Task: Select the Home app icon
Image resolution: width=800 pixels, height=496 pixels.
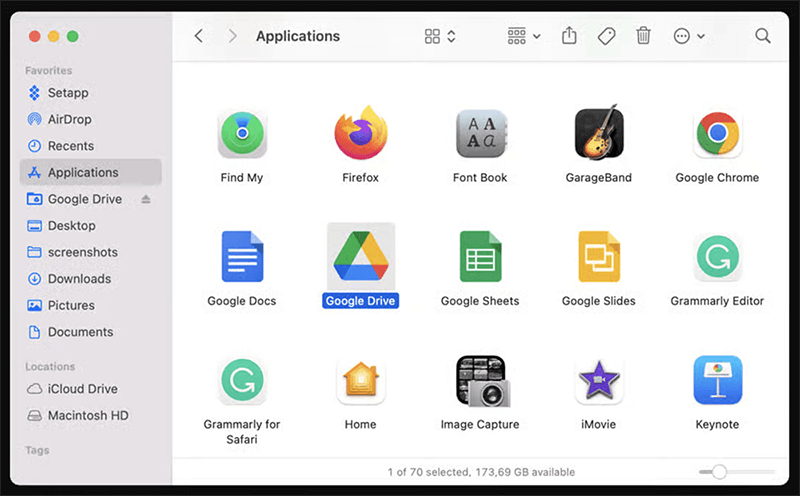Action: coord(361,380)
